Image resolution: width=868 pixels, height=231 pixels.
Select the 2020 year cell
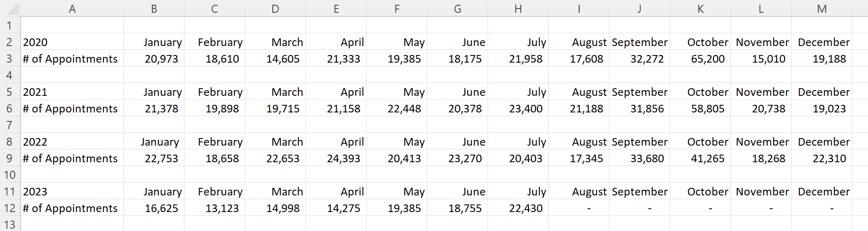click(x=72, y=42)
